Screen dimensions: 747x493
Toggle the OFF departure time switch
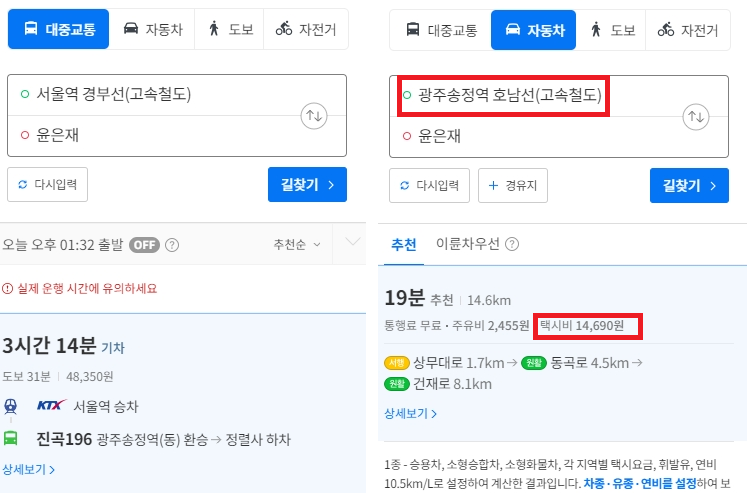pos(145,244)
